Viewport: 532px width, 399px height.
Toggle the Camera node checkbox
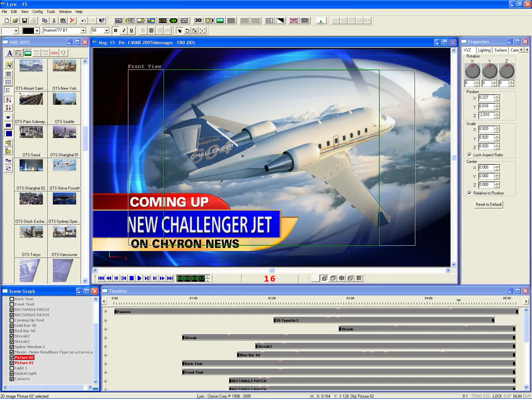point(12,379)
